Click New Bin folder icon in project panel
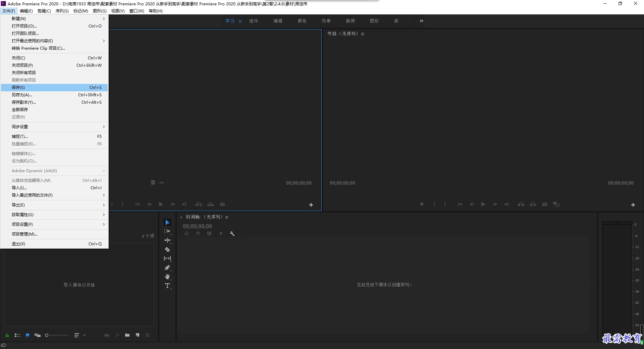This screenshot has height=349, width=644. pyautogui.click(x=127, y=335)
